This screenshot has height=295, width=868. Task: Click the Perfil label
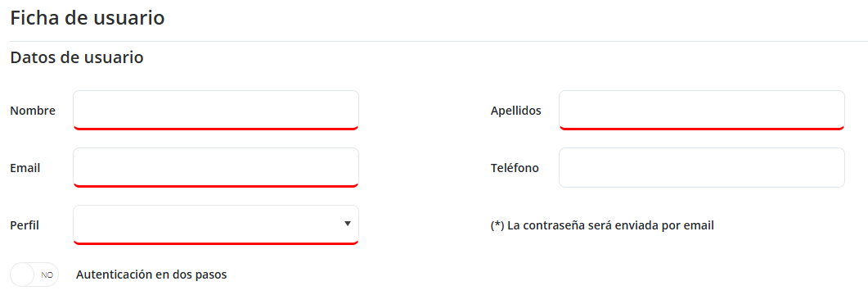pos(25,225)
